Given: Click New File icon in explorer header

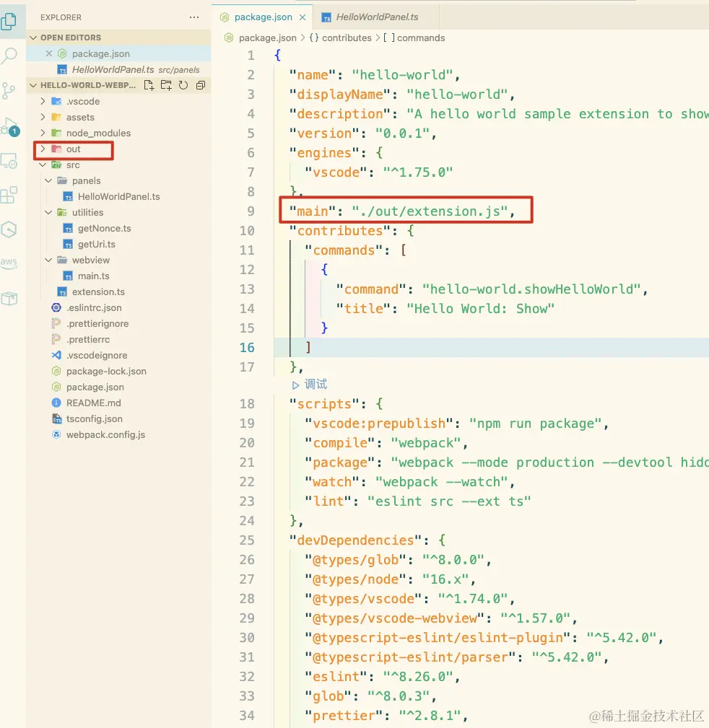Looking at the screenshot, I should (x=149, y=85).
